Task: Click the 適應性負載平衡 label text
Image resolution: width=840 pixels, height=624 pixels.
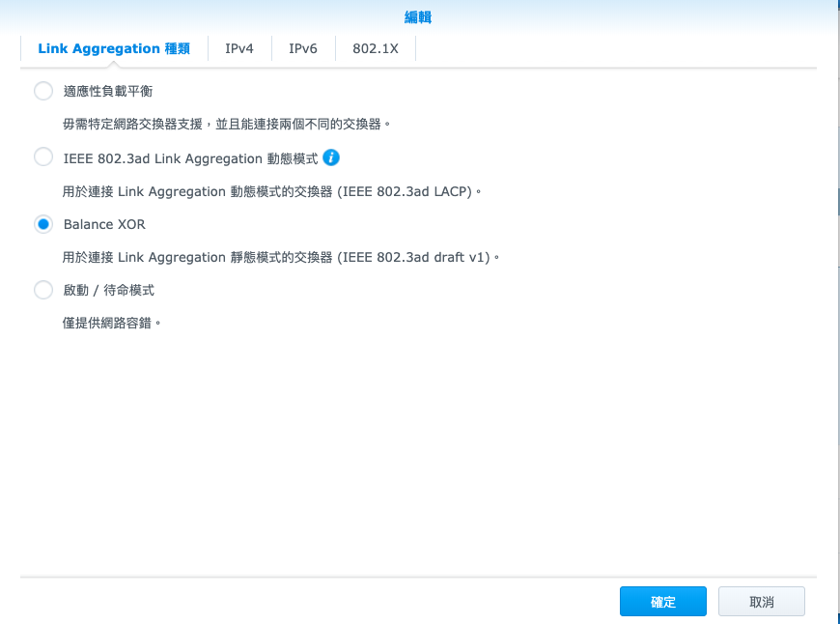Action: point(108,91)
